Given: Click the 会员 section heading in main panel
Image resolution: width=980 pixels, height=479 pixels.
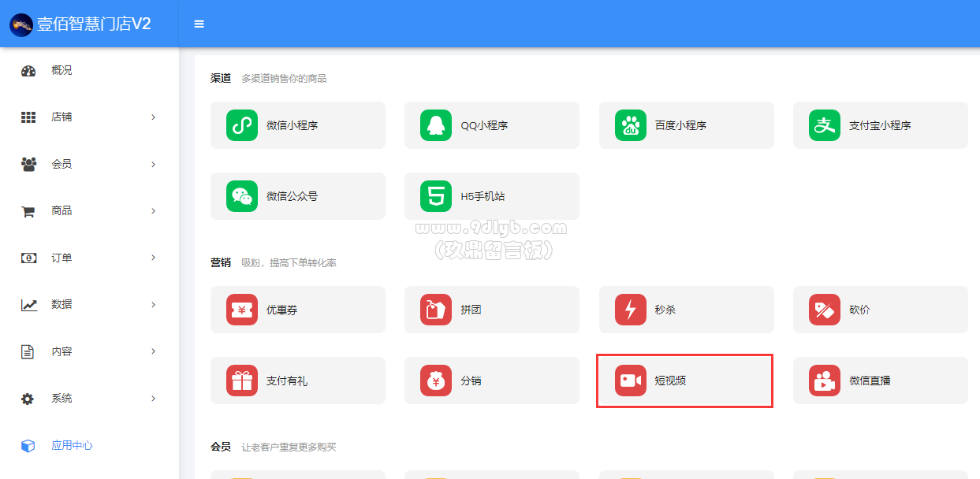Looking at the screenshot, I should 221,447.
